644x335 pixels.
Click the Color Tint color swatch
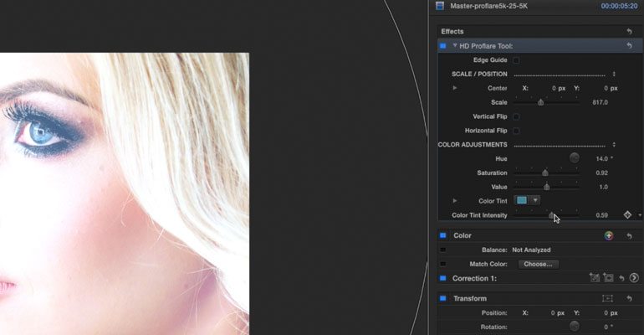click(x=522, y=200)
